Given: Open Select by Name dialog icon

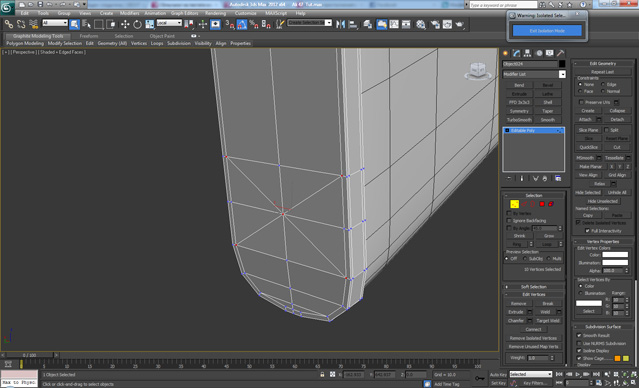Looking at the screenshot, I should point(86,24).
